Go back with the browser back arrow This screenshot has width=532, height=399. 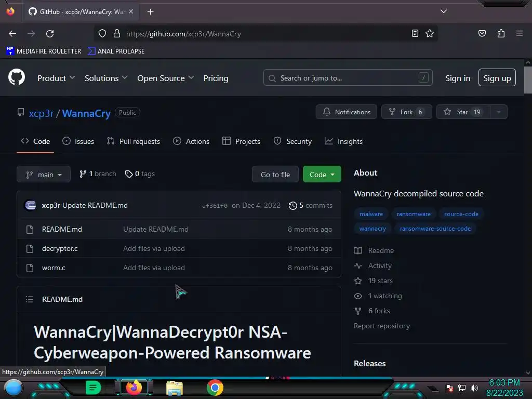(12, 34)
